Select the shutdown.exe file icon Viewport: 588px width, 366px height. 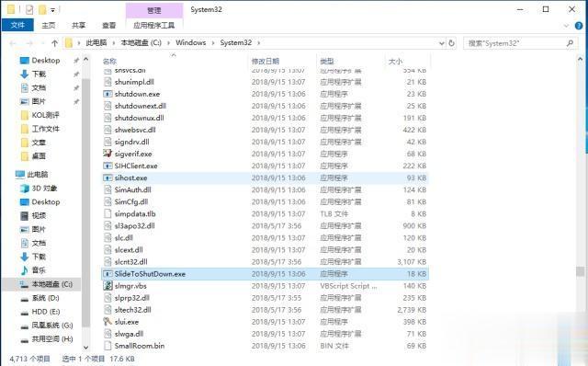[107, 94]
